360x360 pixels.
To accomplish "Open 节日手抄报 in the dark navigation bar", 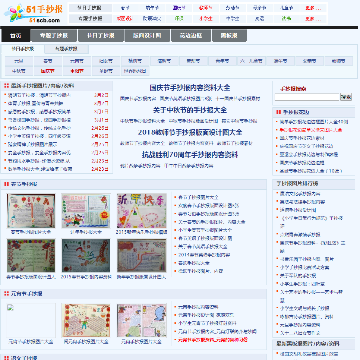I will coord(101,36).
